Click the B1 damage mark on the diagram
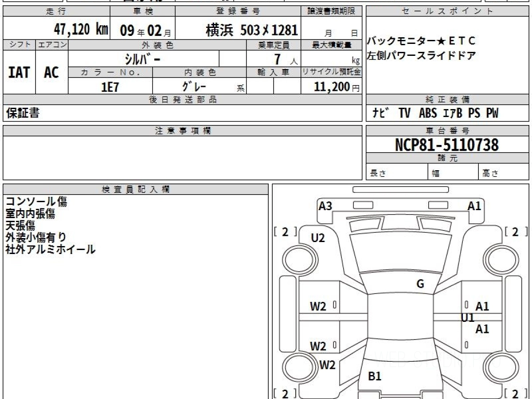 375,376
